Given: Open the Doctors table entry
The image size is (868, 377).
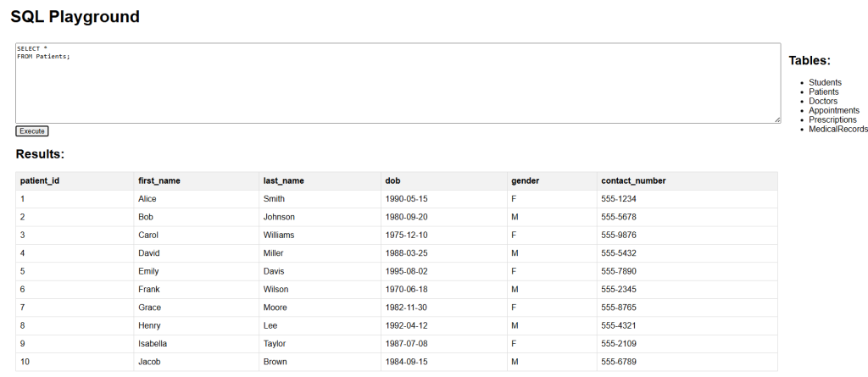Looking at the screenshot, I should 823,102.
